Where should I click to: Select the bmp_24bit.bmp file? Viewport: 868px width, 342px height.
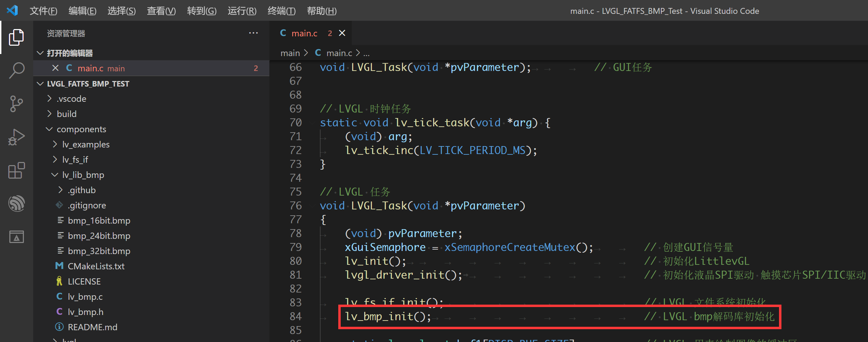point(99,236)
